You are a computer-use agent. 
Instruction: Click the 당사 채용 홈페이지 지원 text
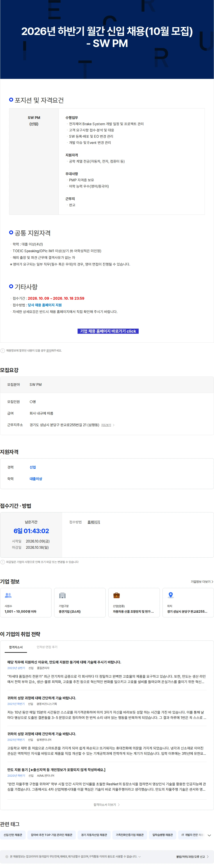click(45, 305)
